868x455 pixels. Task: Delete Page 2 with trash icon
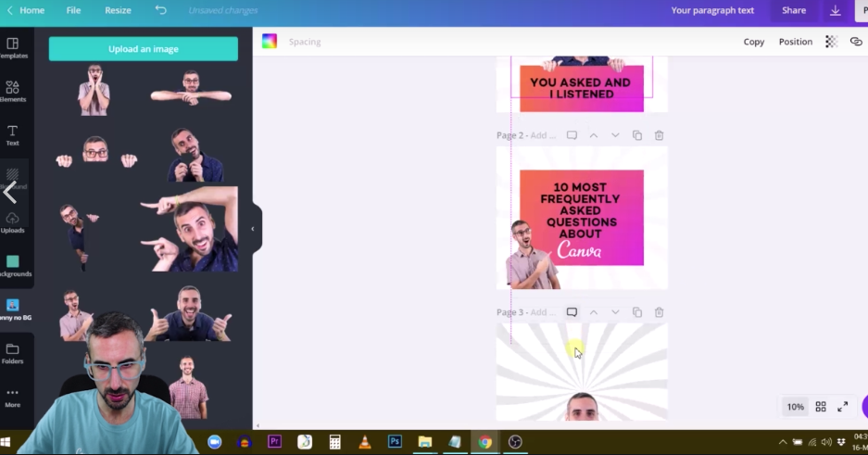pyautogui.click(x=659, y=135)
